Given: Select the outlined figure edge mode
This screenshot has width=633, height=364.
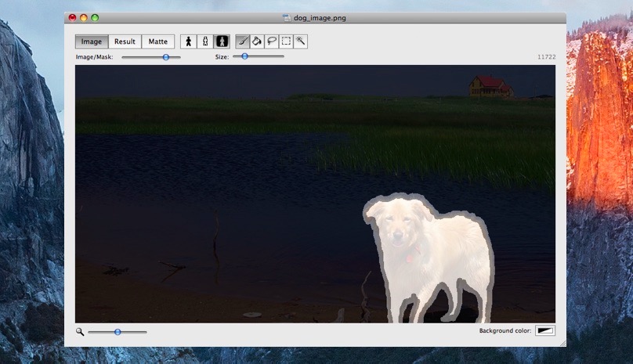Looking at the screenshot, I should [x=205, y=41].
